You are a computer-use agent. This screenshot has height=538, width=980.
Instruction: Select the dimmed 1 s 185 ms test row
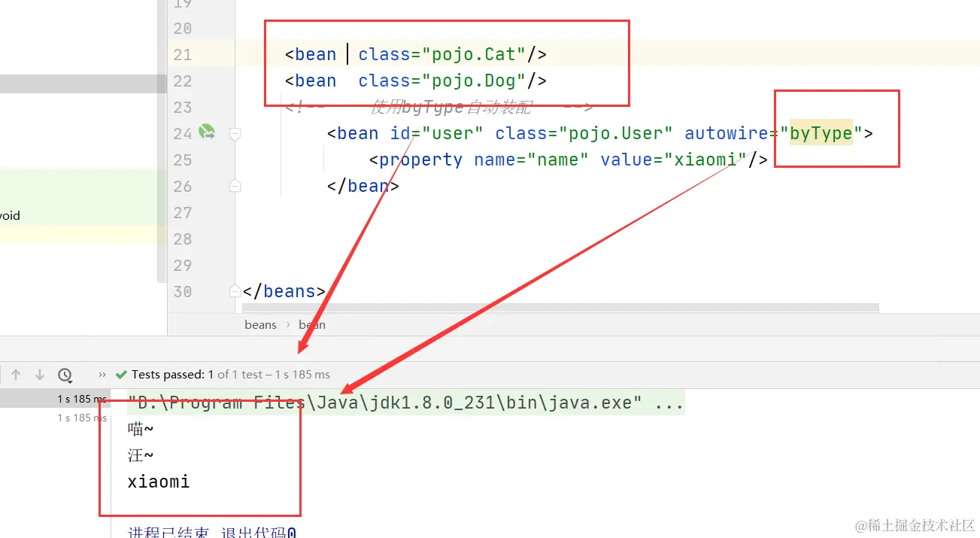coord(81,418)
